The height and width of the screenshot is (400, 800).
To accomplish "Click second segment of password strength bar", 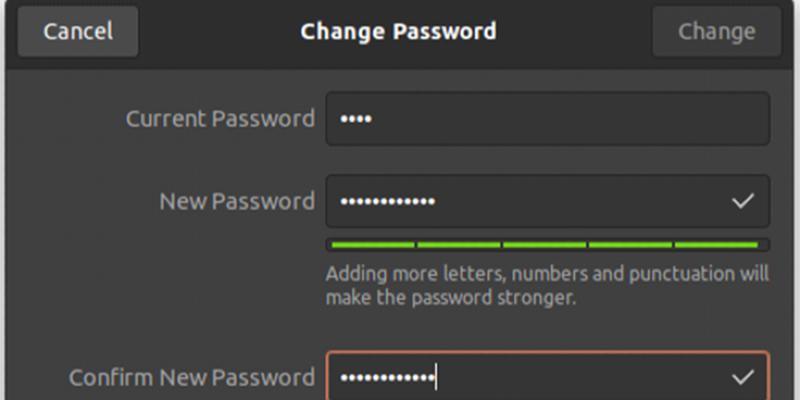I will 459,244.
